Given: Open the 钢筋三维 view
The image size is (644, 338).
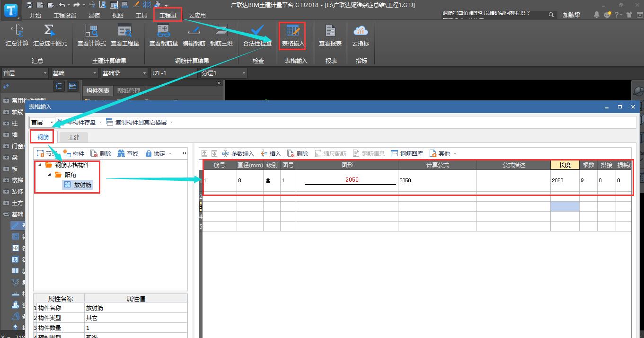Looking at the screenshot, I should [x=221, y=36].
